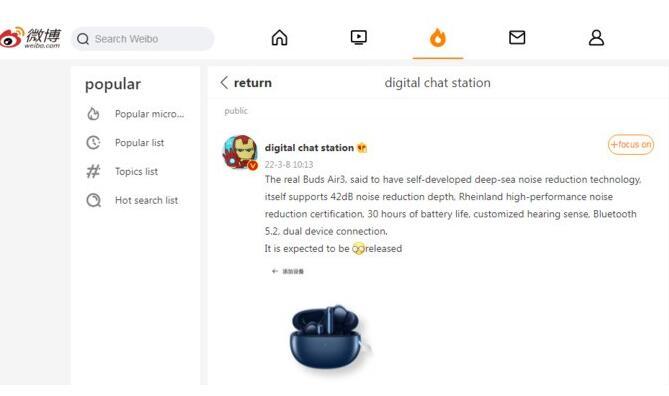The width and height of the screenshot is (669, 396).
Task: Go back using the return chevron
Action: point(224,82)
